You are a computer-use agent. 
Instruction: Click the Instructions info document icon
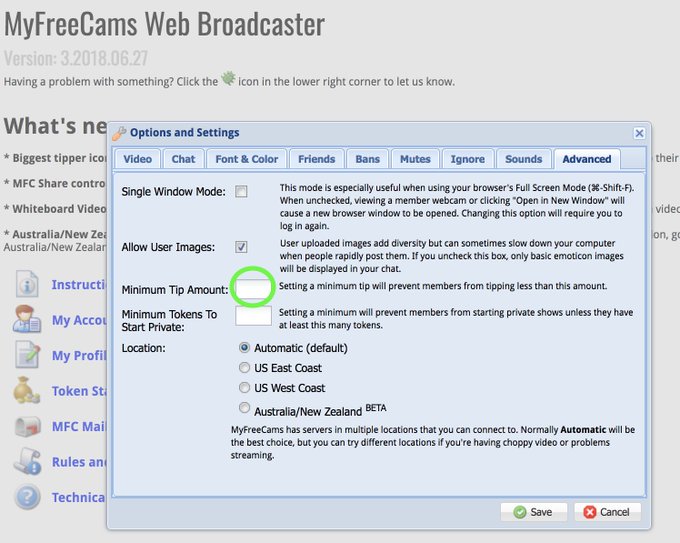(27, 284)
